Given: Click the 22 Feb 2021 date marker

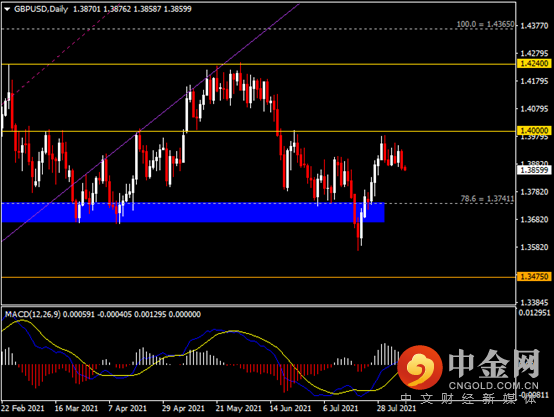Looking at the screenshot, I should point(23,408).
